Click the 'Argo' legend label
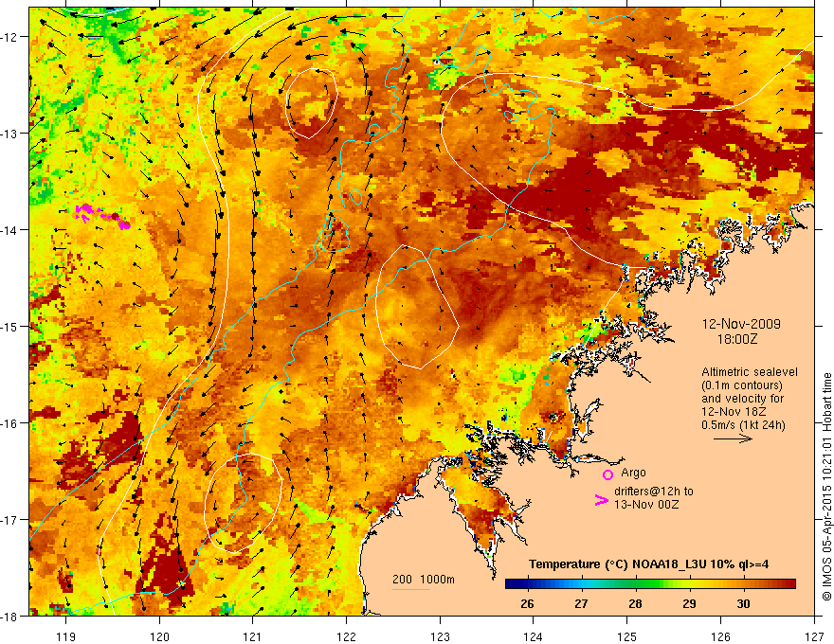834x644 pixels. [x=633, y=473]
